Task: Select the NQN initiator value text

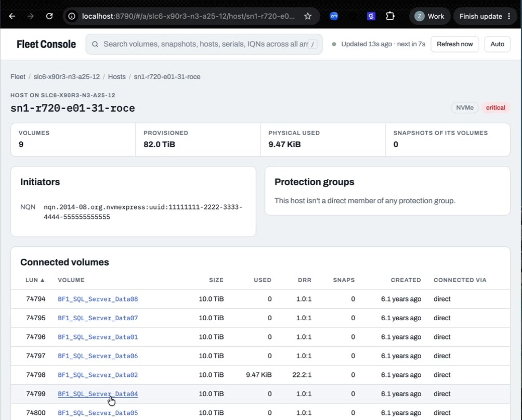Action: [x=143, y=212]
